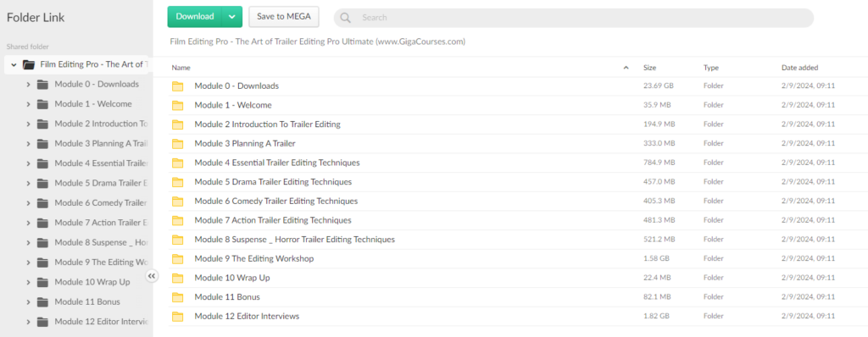Expand Module 9 The Editing Workshop tree node
The width and height of the screenshot is (868, 337).
coord(28,262)
